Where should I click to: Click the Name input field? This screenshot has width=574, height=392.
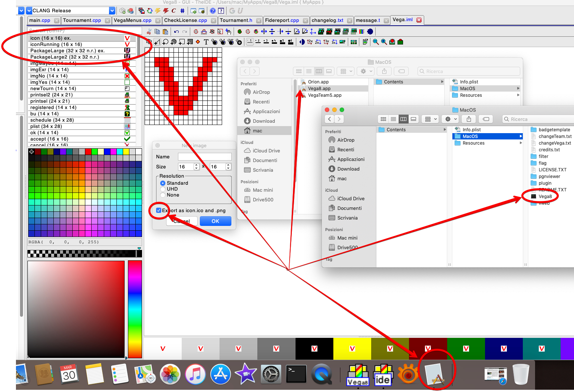(205, 157)
